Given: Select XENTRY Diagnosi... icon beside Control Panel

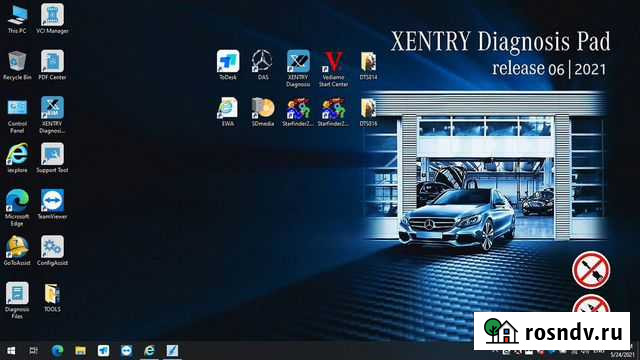Looking at the screenshot, I should pos(52,115).
